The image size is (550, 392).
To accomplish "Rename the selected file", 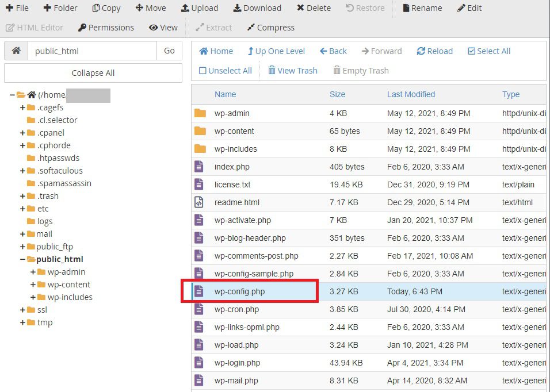I will [x=422, y=8].
